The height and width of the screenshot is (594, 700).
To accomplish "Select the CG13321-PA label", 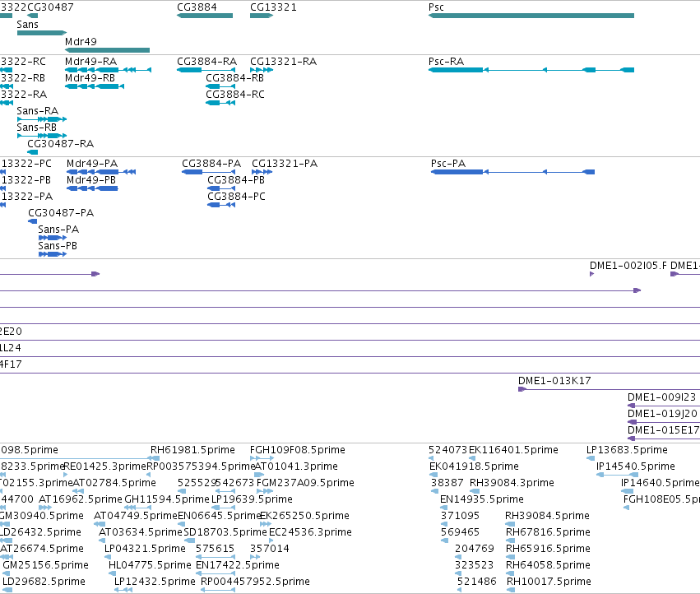I will [285, 164].
